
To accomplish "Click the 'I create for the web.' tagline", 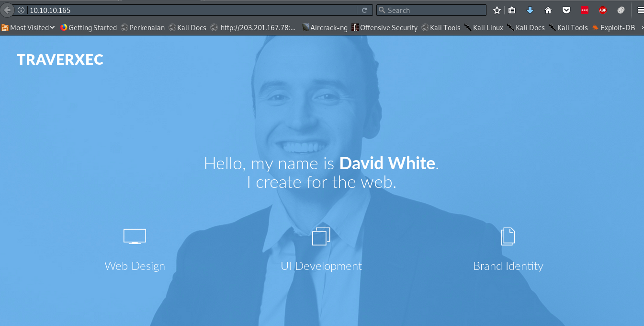I will point(322,182).
